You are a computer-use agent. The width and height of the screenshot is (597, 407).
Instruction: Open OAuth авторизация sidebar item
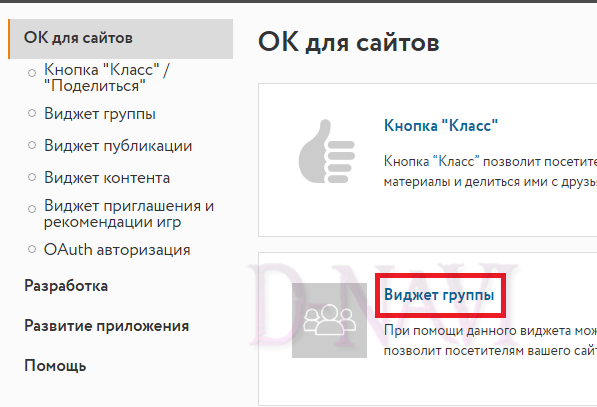point(117,250)
